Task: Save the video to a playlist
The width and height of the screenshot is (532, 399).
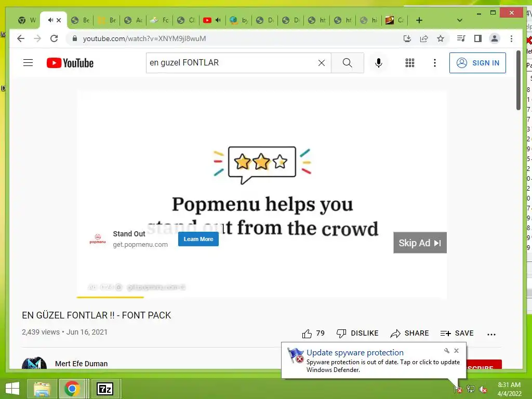Action: pos(457,334)
